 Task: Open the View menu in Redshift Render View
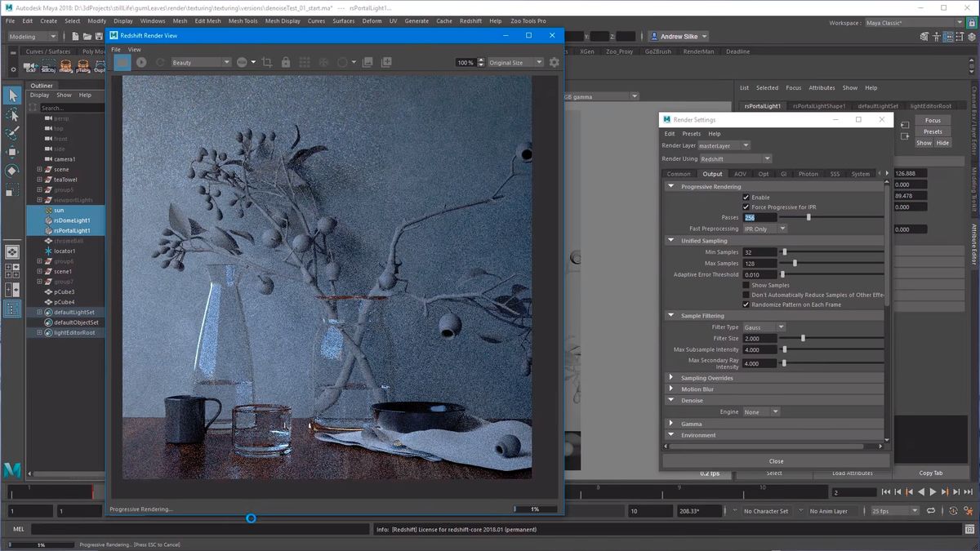135,49
